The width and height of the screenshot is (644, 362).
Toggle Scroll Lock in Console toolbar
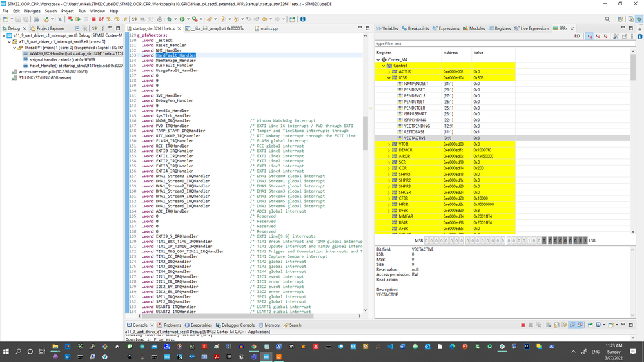click(x=556, y=325)
